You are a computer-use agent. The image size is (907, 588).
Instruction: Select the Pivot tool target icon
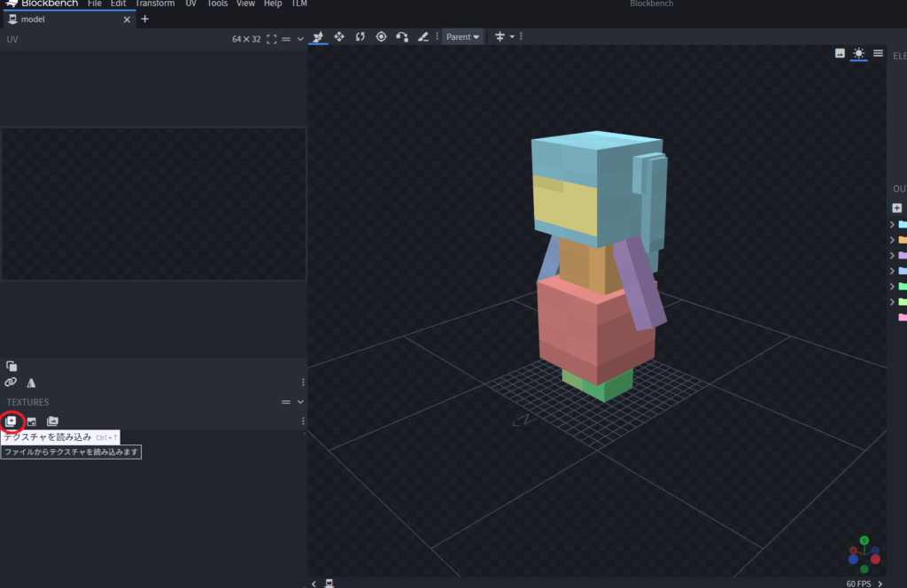[x=382, y=37]
